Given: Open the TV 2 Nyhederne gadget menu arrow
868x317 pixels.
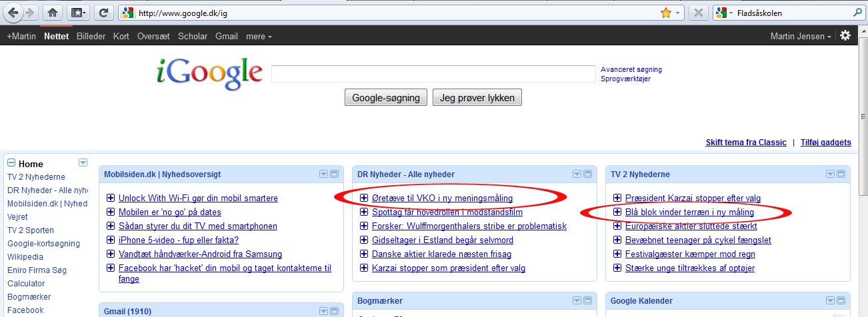Looking at the screenshot, I should coord(830,174).
